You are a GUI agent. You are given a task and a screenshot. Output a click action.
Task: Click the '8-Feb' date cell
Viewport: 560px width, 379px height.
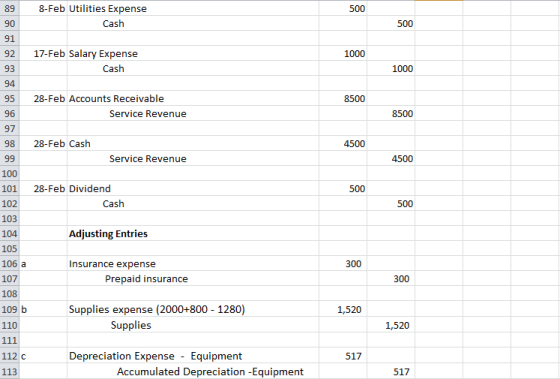click(x=43, y=8)
